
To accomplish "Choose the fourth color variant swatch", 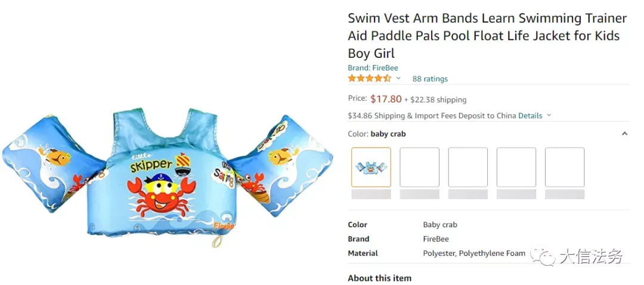I will point(516,167).
